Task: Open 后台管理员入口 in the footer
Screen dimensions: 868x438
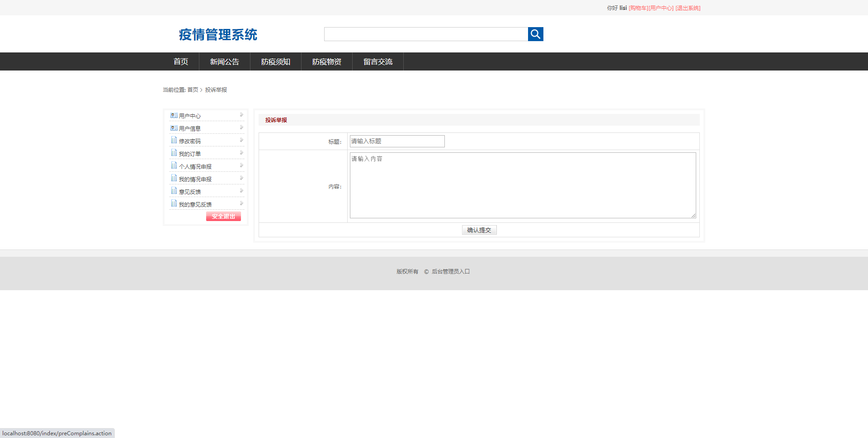Action: 451,272
